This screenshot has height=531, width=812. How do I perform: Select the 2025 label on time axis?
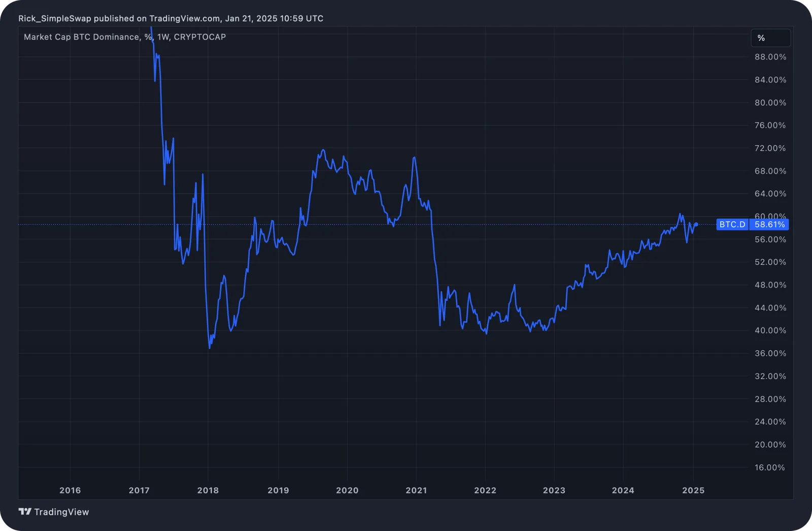pyautogui.click(x=693, y=490)
